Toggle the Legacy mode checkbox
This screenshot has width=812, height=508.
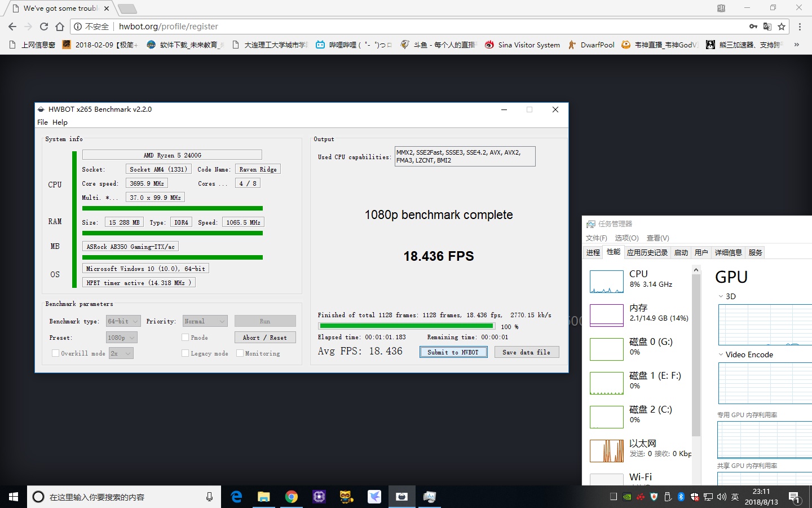(185, 353)
